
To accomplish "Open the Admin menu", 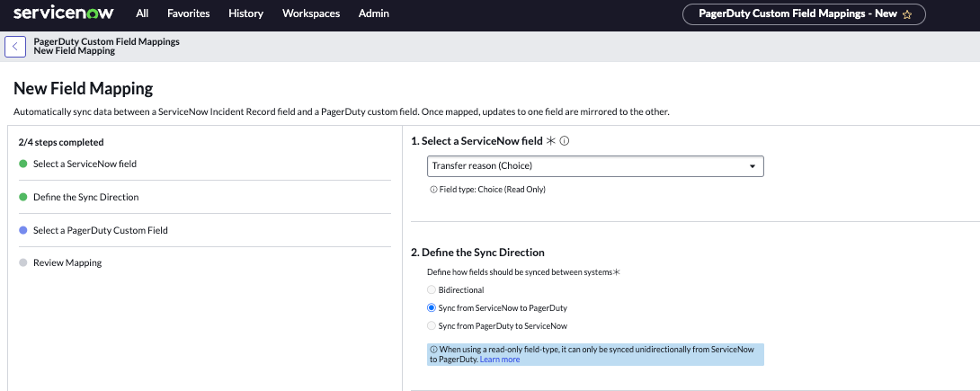I will coord(373,13).
